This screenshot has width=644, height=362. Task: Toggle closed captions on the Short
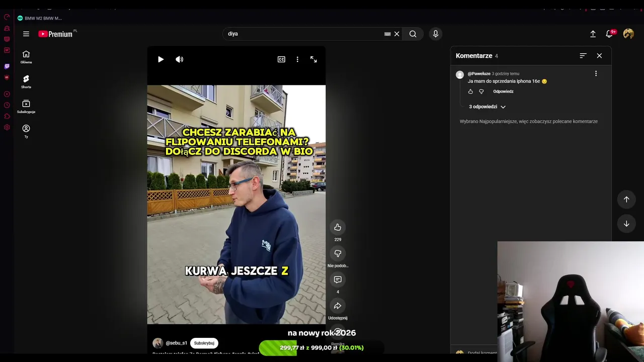(x=281, y=59)
